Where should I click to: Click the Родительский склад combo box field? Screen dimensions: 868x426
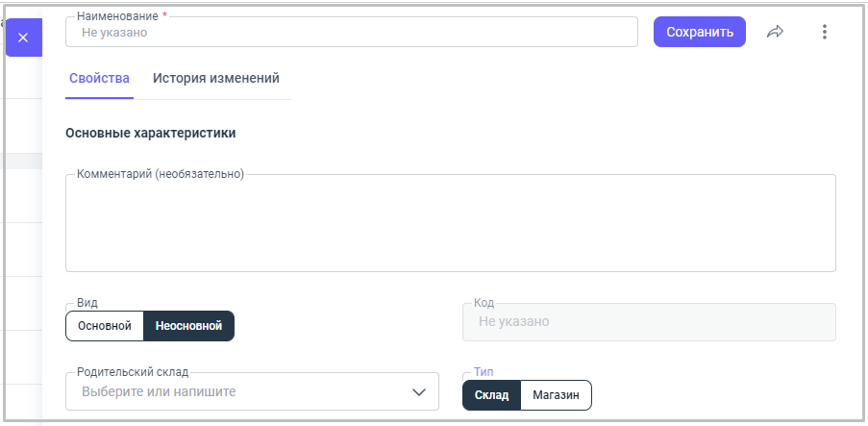tap(240, 391)
